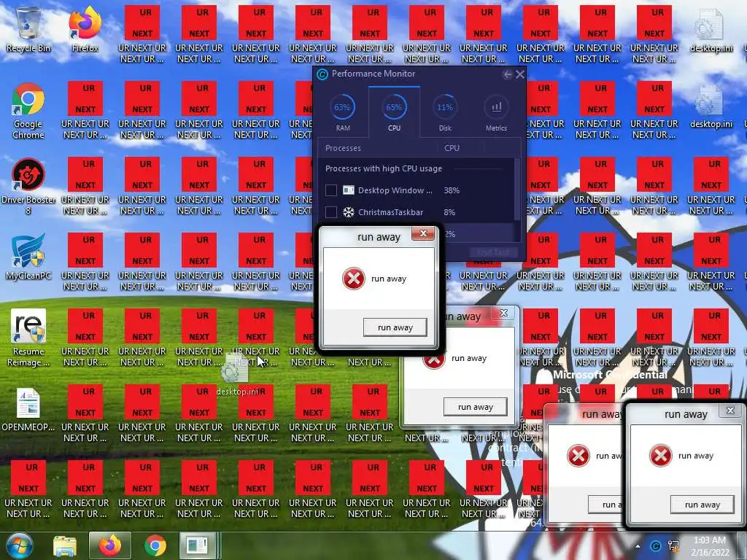This screenshot has width=747, height=560.
Task: Select the UR NEXT icon right of Google Chrome
Action: (85, 111)
